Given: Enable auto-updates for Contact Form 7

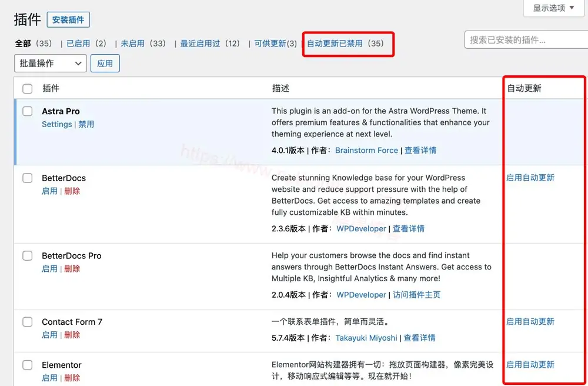Looking at the screenshot, I should [x=530, y=321].
